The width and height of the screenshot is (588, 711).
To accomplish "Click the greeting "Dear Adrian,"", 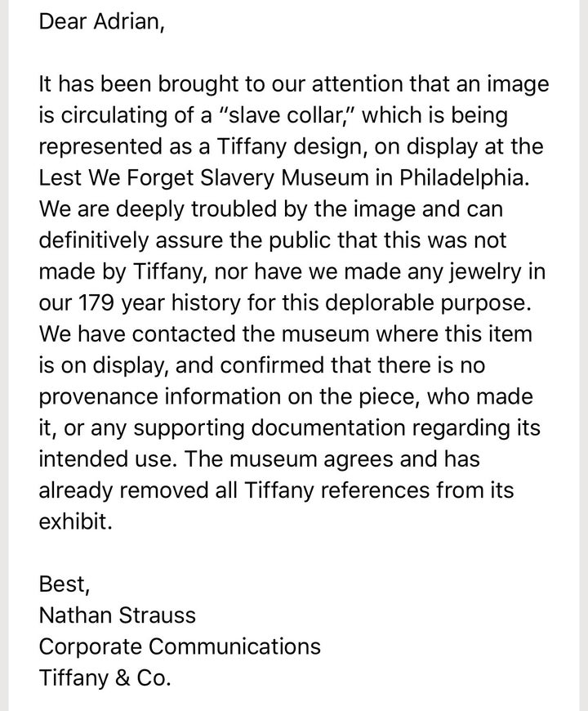I will pyautogui.click(x=102, y=21).
